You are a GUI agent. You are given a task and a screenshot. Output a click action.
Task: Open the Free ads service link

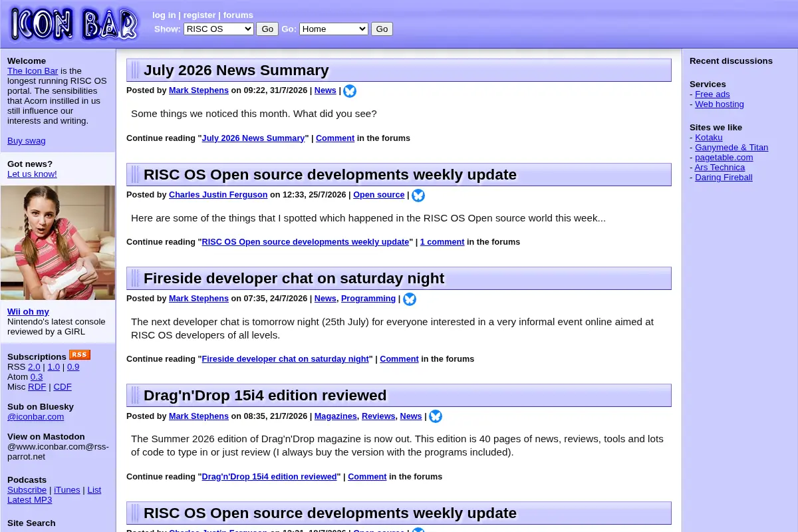pos(712,94)
